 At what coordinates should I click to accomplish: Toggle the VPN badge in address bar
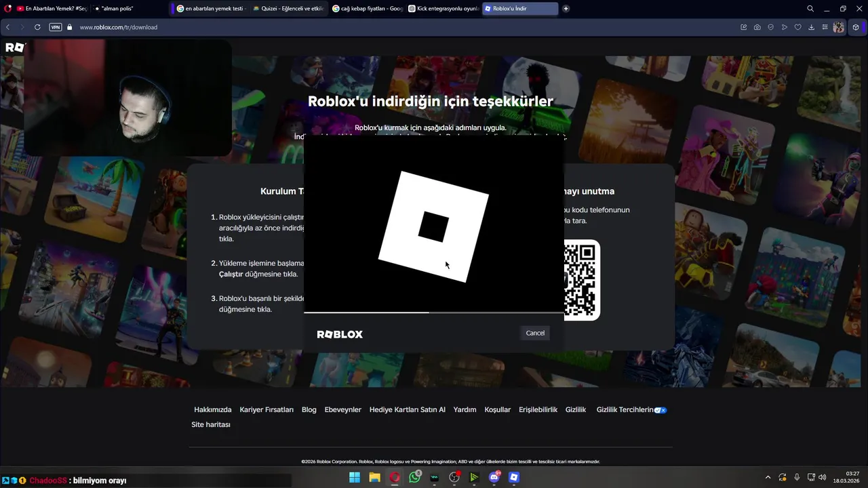click(56, 27)
